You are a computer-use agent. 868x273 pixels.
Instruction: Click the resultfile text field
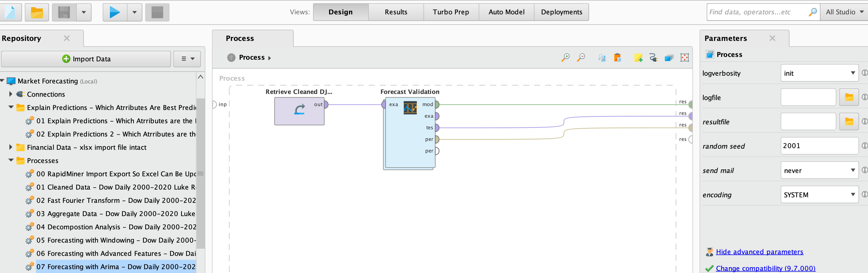pyautogui.click(x=808, y=122)
